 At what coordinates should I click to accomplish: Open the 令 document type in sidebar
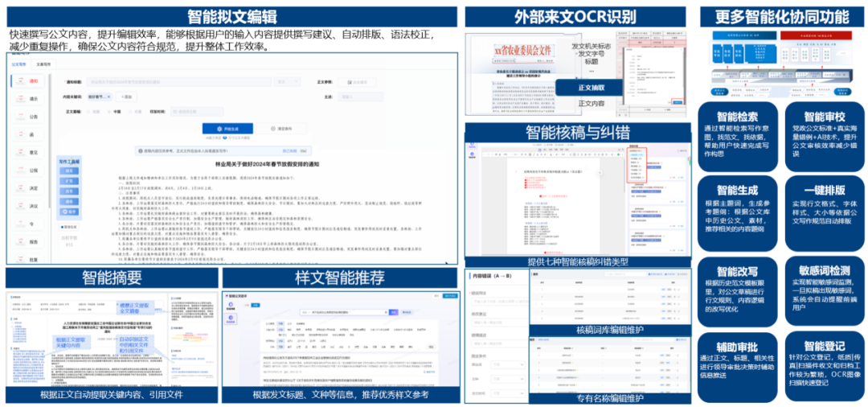[28, 224]
